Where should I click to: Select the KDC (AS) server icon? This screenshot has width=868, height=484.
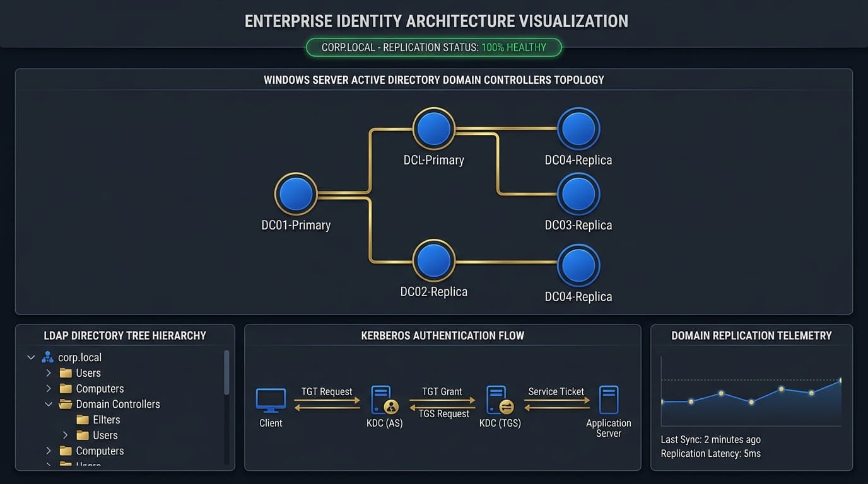click(384, 400)
